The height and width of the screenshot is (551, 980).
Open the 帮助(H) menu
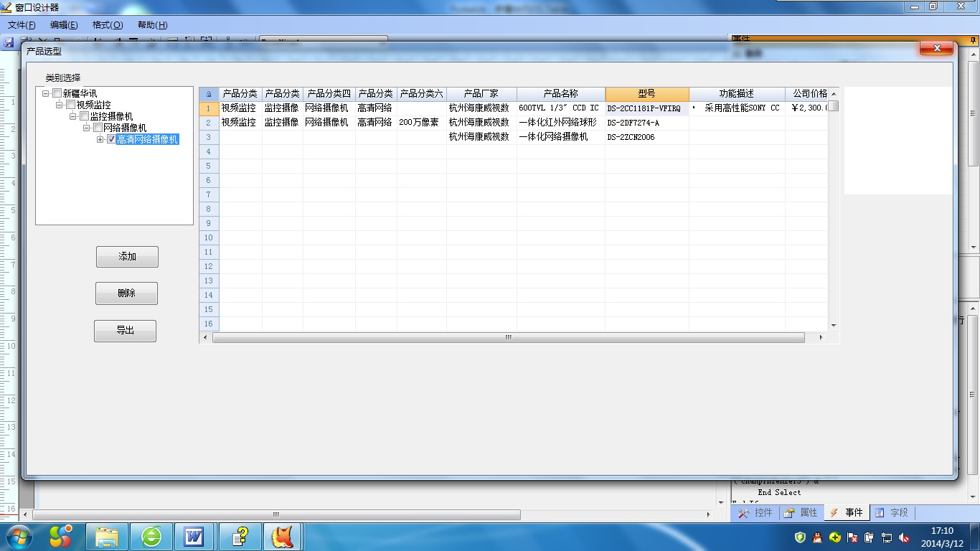click(x=152, y=25)
